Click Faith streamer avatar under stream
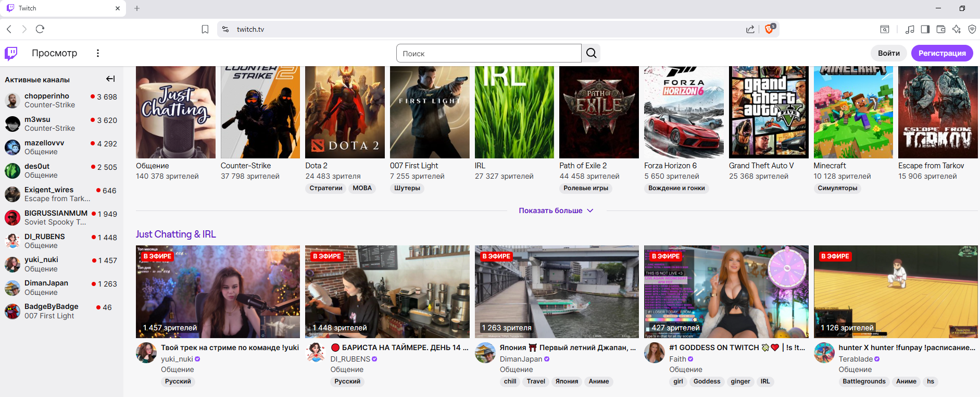Viewport: 980px width, 397px height. click(655, 353)
